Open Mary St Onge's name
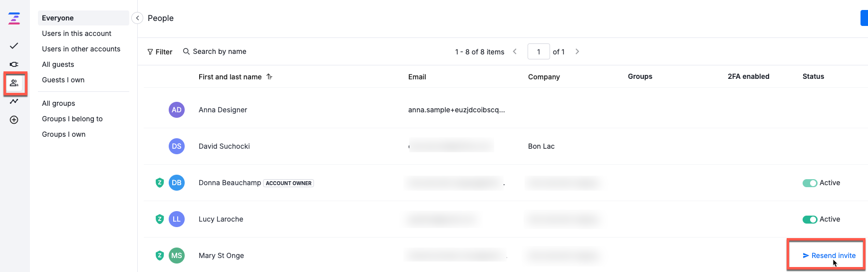The width and height of the screenshot is (868, 272). (221, 256)
